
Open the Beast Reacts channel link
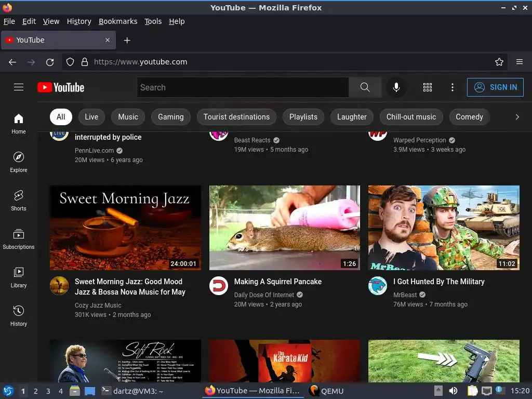click(252, 140)
